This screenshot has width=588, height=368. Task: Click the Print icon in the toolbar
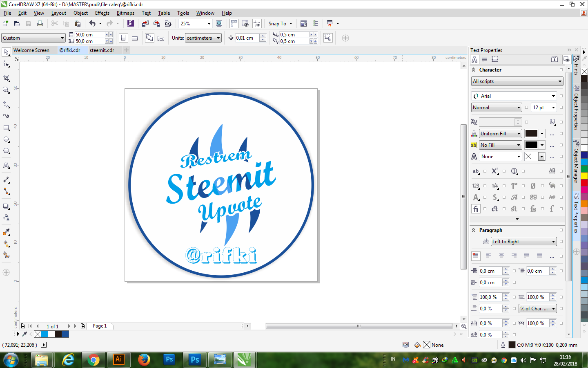[x=40, y=23]
